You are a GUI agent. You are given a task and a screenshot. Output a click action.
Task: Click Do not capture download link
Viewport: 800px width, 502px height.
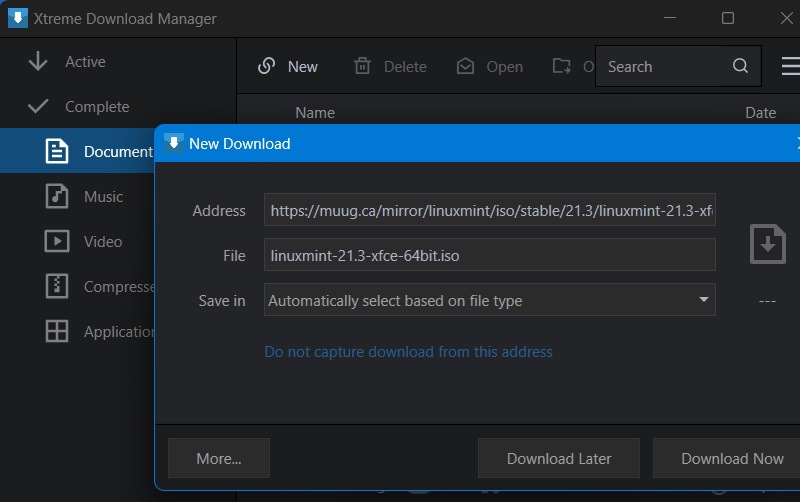pos(408,352)
